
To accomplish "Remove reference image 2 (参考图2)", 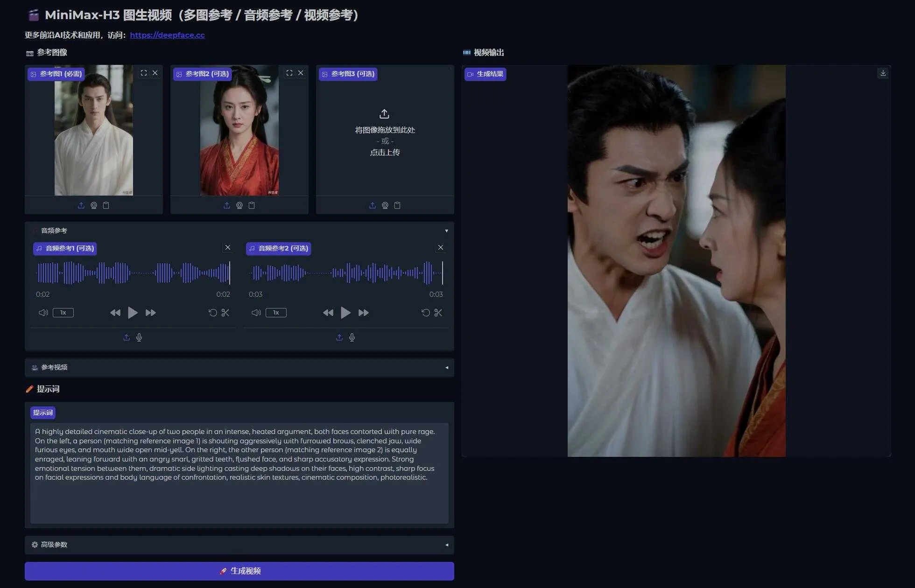I will click(301, 73).
